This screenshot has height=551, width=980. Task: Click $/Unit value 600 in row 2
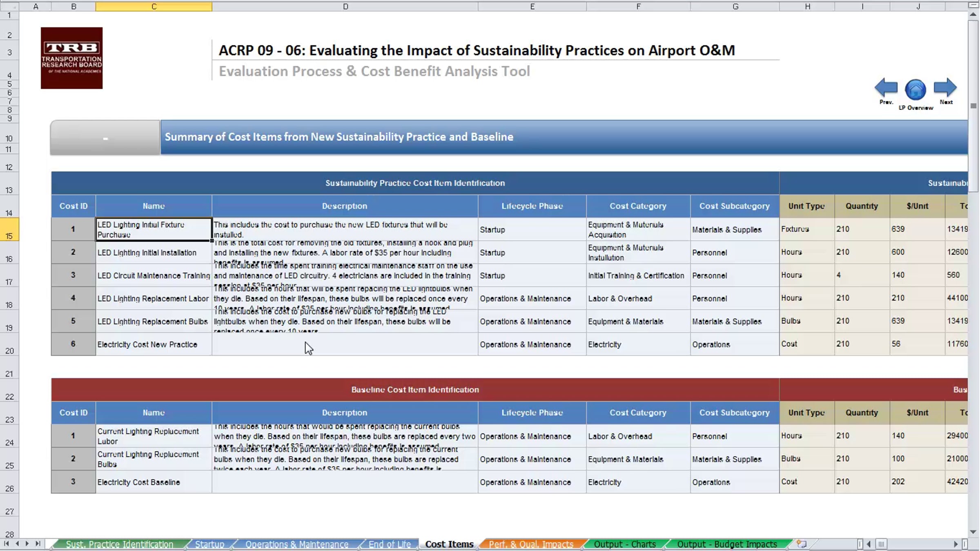[917, 252]
